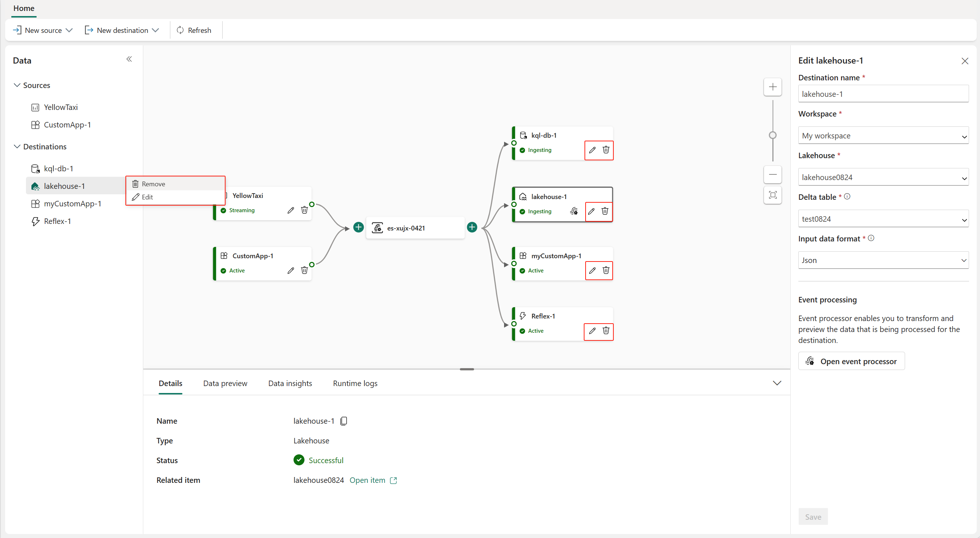Image resolution: width=980 pixels, height=538 pixels.
Task: Click the Input data format info icon
Action: pos(871,239)
